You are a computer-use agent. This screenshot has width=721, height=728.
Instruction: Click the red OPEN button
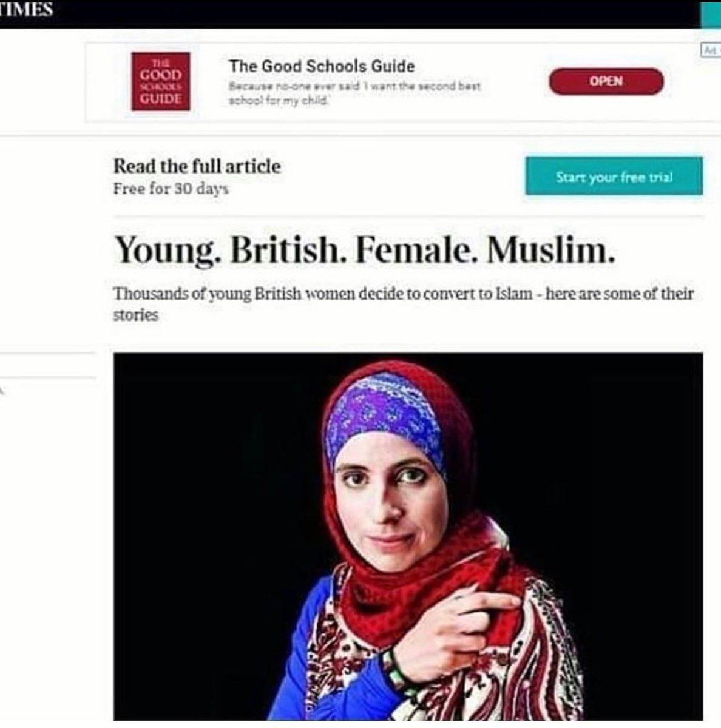(606, 81)
